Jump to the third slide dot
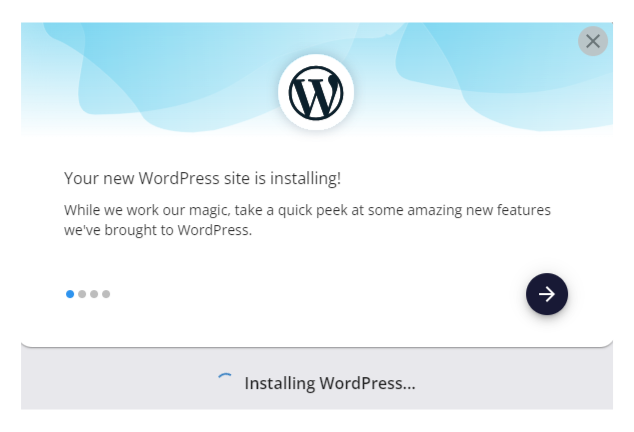Screen dimensions: 634x432 tap(94, 294)
